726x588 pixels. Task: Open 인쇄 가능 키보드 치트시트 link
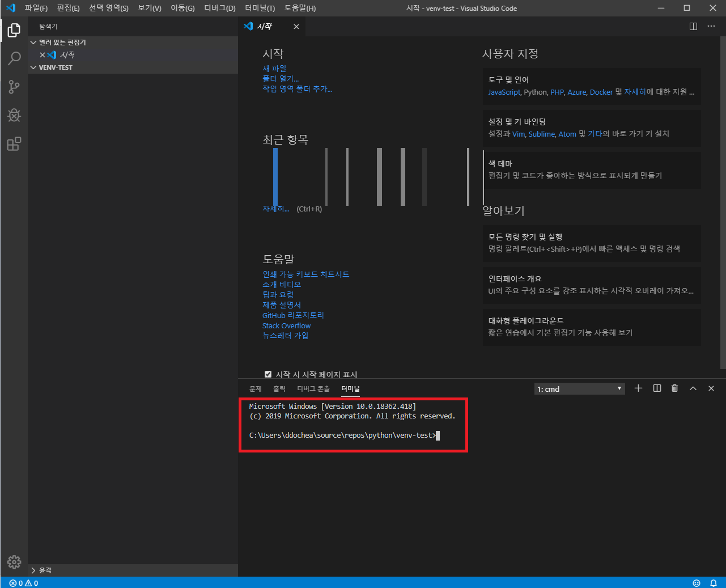(306, 274)
